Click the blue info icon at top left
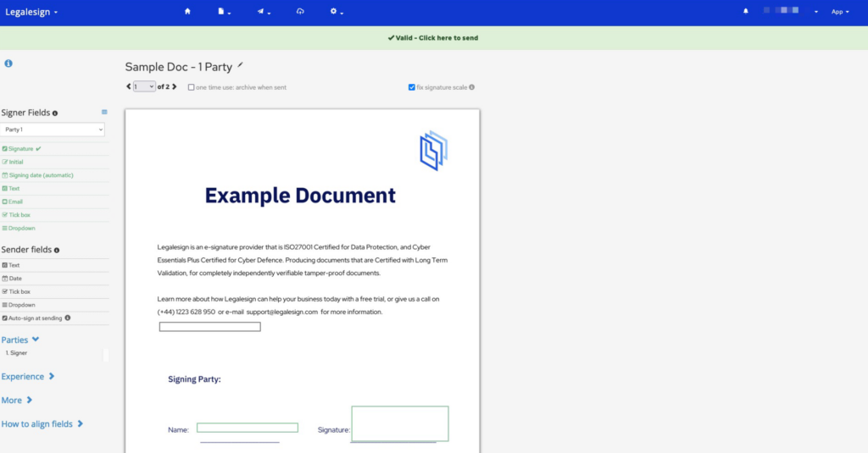The width and height of the screenshot is (868, 453). 8,64
